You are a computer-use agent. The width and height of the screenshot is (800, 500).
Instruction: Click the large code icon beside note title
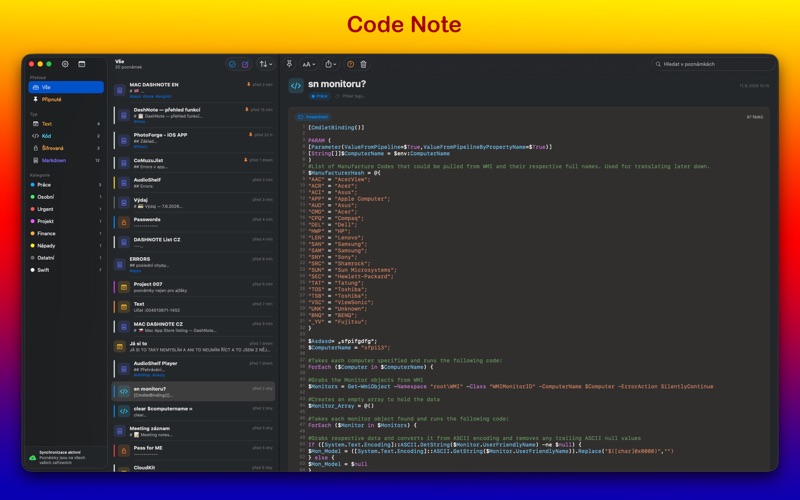coord(296,86)
